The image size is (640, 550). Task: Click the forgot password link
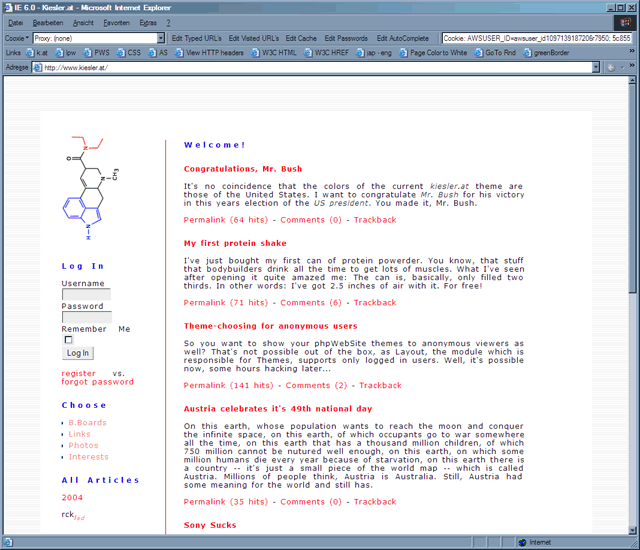(97, 382)
